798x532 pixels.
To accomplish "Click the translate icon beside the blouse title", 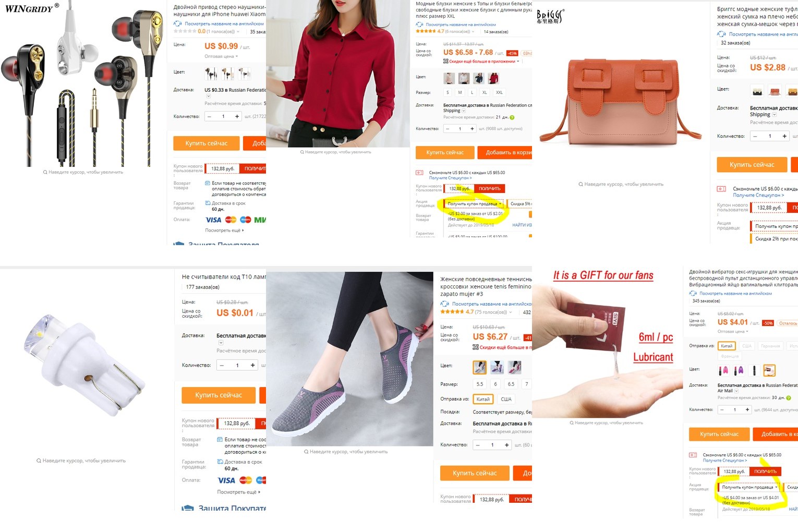I will pos(419,25).
